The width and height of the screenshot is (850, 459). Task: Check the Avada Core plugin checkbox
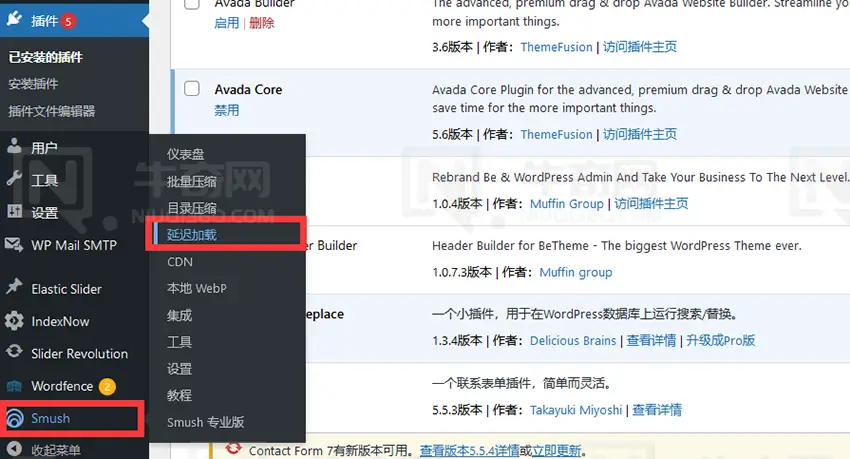click(x=192, y=89)
